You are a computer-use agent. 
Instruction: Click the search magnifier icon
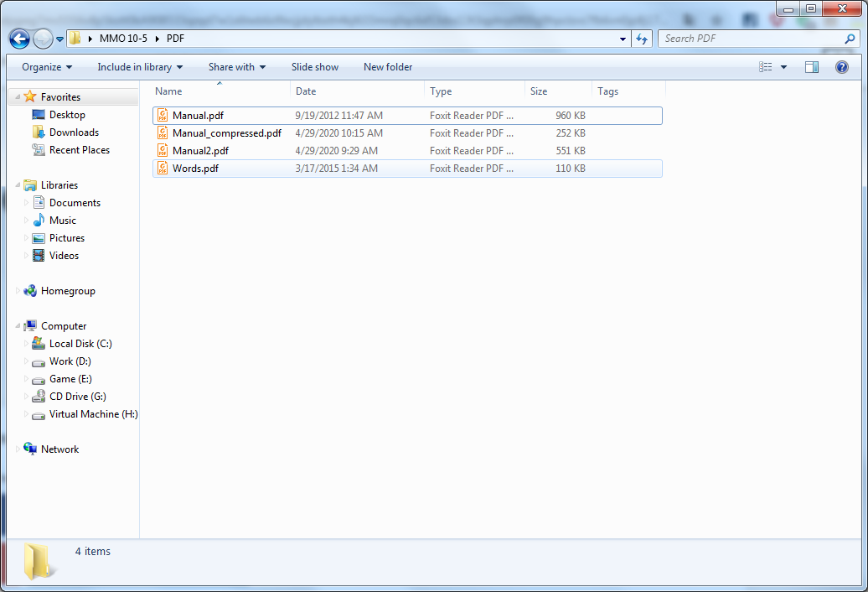point(850,39)
